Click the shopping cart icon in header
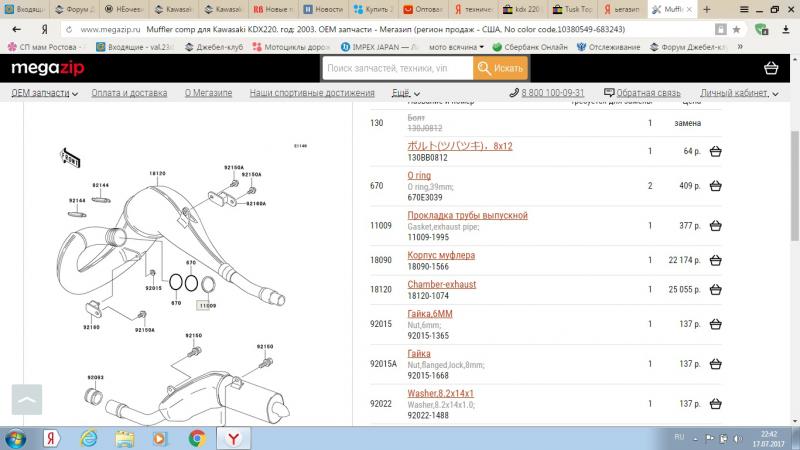 pyautogui.click(x=770, y=68)
